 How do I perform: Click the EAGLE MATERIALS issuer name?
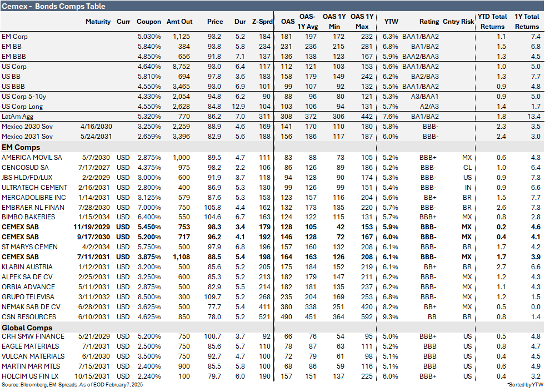pyautogui.click(x=30, y=346)
